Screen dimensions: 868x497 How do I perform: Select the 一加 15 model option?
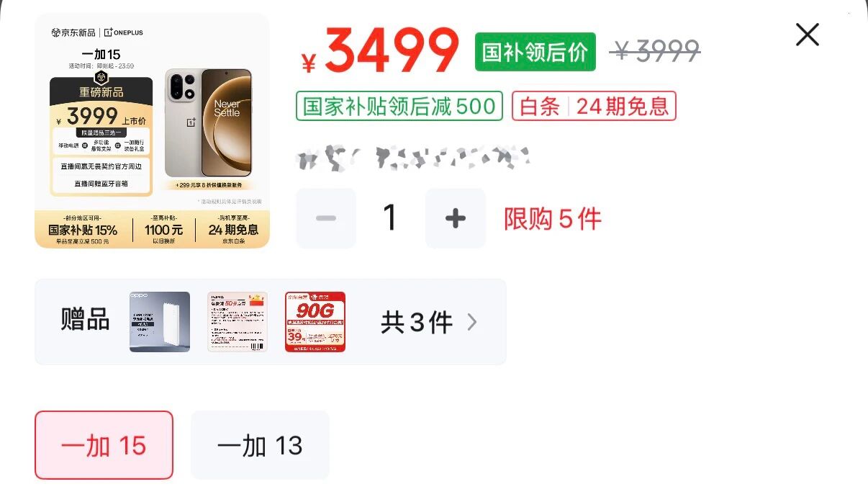click(x=104, y=445)
